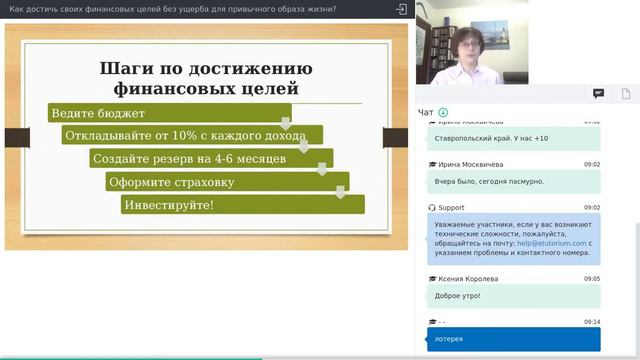Click the Ксения Королева sender name
640x360 pixels.
(468, 279)
